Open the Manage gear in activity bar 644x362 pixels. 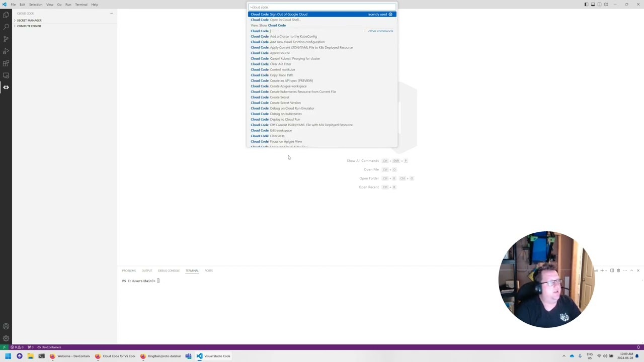click(x=6, y=339)
